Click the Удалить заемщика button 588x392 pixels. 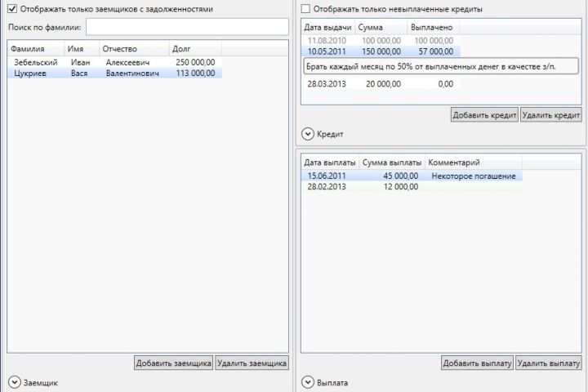coord(252,363)
